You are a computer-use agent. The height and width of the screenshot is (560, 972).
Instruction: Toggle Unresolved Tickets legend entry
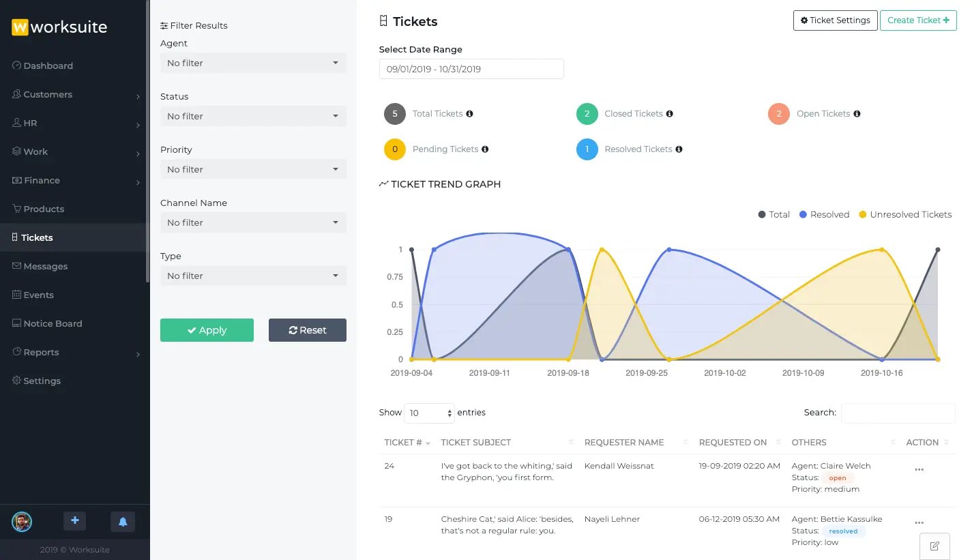(x=905, y=214)
